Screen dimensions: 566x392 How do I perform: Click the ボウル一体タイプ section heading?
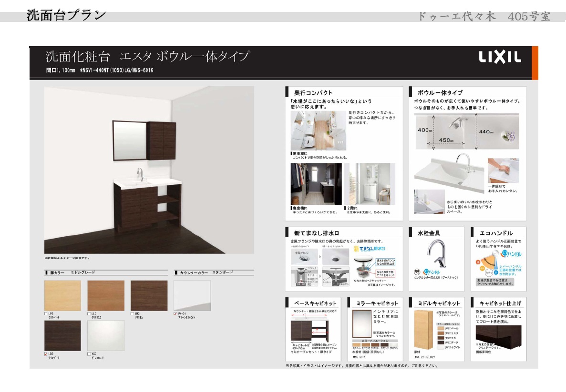440,93
